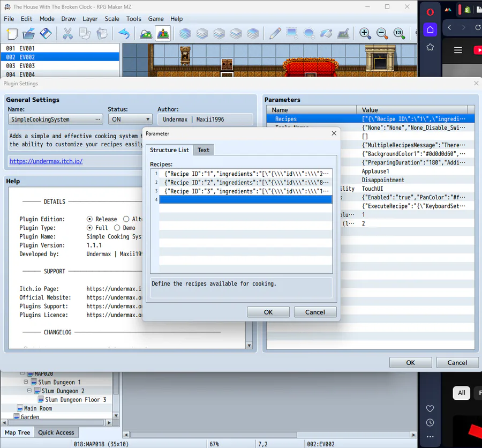Select the Recipe ID 1 row
The image size is (482, 448).
coord(246,174)
